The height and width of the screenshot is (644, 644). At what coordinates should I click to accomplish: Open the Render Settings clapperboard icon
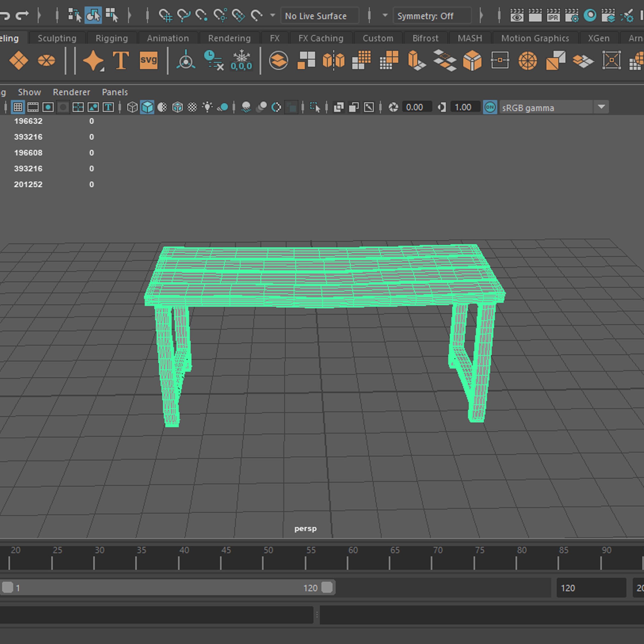572,16
